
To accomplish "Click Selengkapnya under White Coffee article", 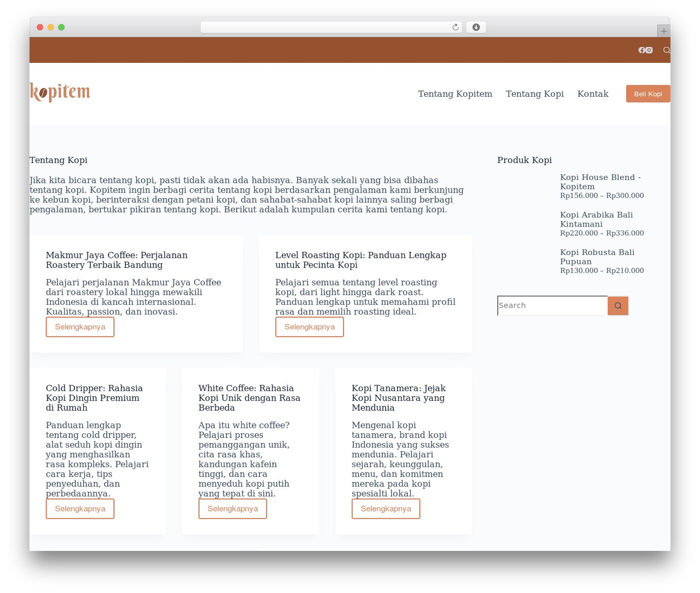I will point(232,509).
